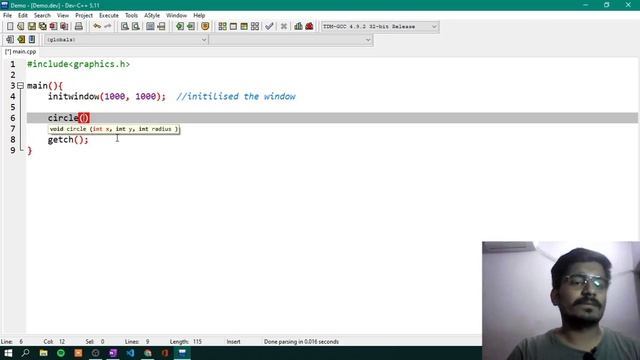Click the orange shield toolbar icon
This screenshot has height=360, width=640.
[x=205, y=27]
